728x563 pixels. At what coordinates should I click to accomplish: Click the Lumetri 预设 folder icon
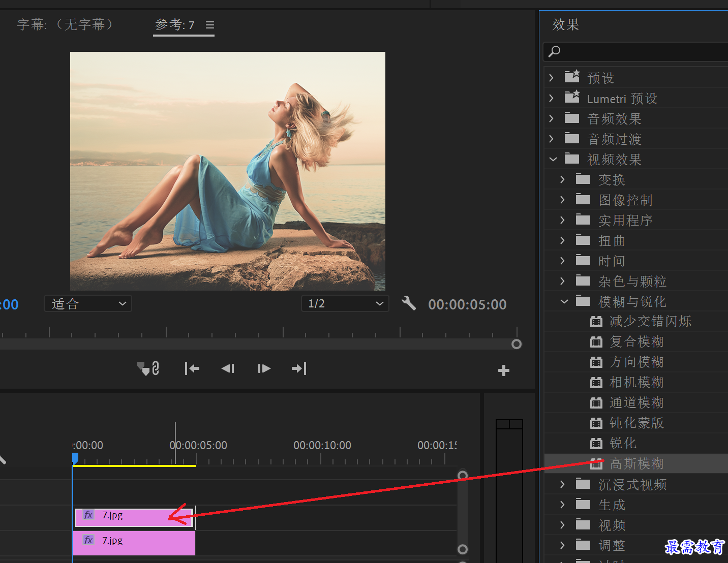[x=572, y=97]
